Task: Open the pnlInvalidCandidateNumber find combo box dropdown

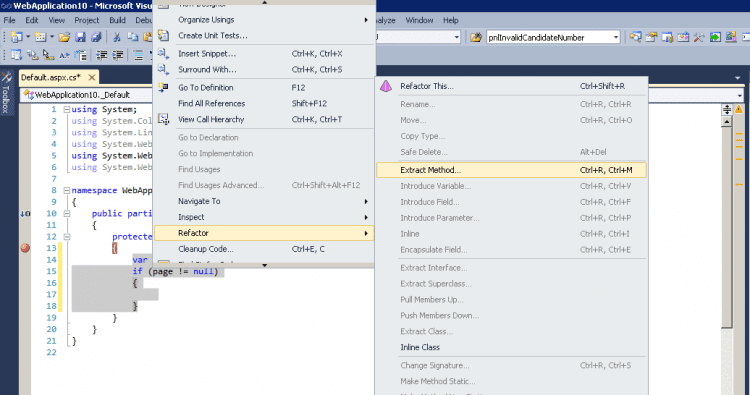Action: pos(616,37)
